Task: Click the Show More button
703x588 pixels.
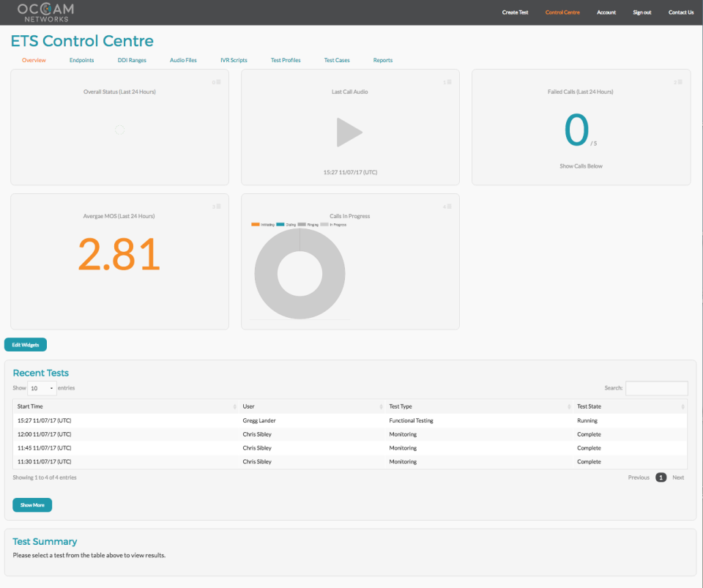Action: point(31,505)
